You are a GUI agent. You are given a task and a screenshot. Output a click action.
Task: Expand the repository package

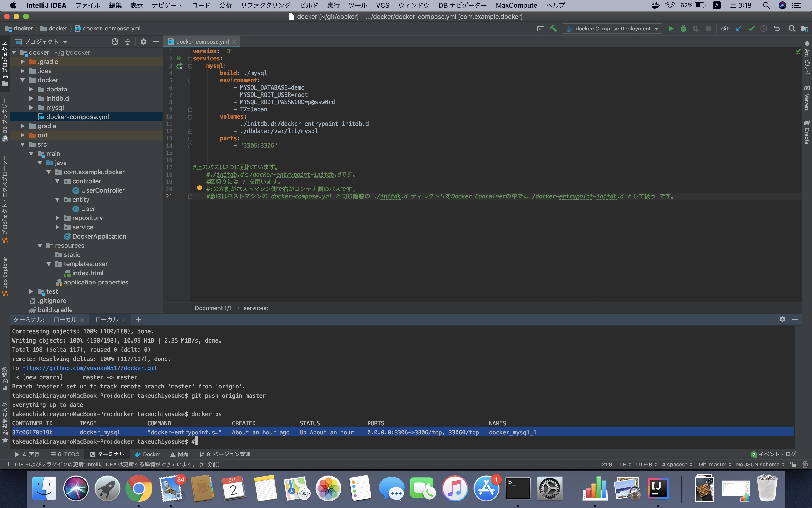[57, 218]
